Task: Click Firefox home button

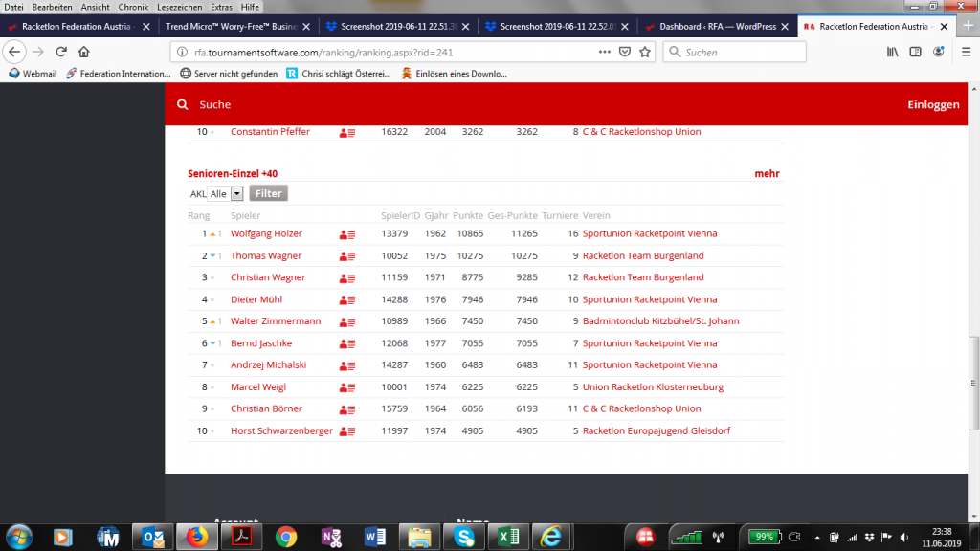Action: pyautogui.click(x=84, y=52)
